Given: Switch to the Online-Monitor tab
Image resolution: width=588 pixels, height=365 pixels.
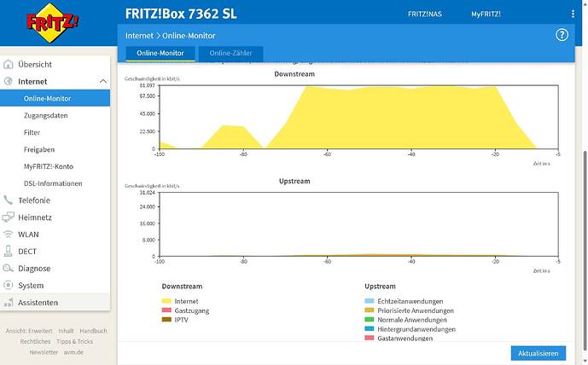Looking at the screenshot, I should [160, 54].
